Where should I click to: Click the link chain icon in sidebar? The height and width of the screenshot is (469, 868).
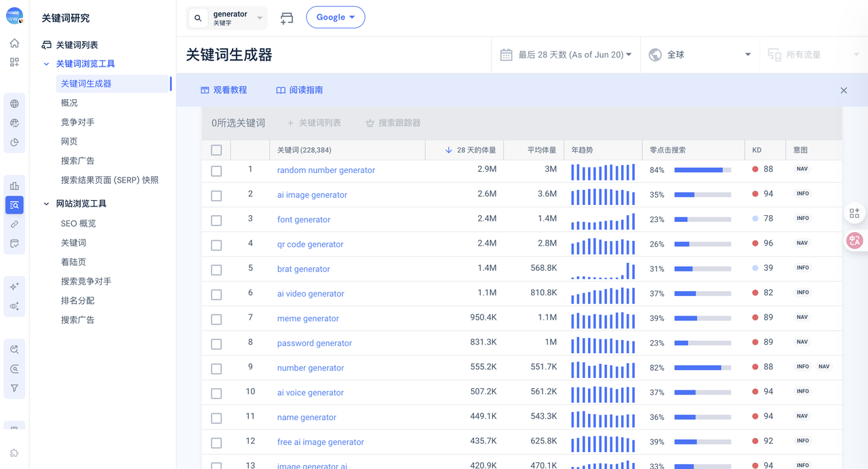(14, 224)
